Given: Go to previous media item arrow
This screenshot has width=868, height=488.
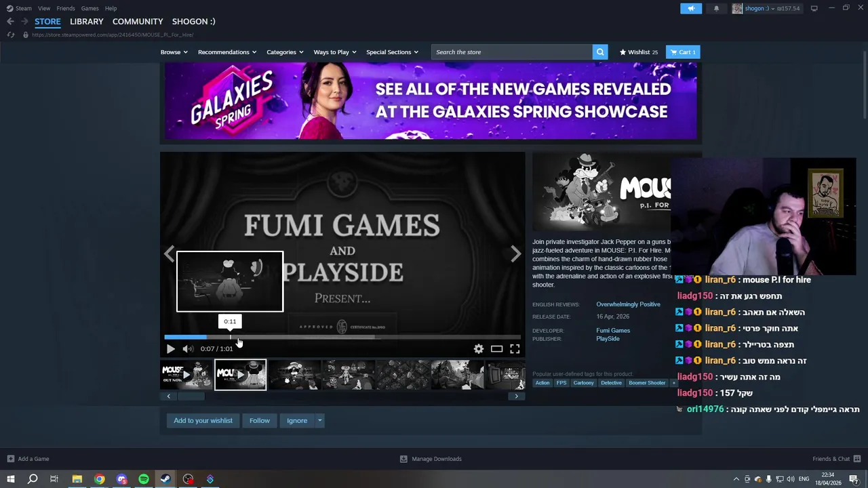Looking at the screenshot, I should (169, 253).
